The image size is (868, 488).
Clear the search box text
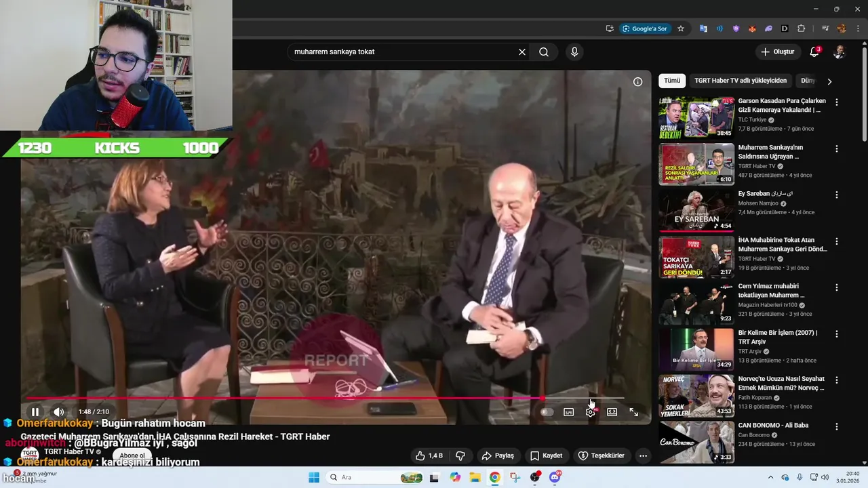pyautogui.click(x=522, y=52)
